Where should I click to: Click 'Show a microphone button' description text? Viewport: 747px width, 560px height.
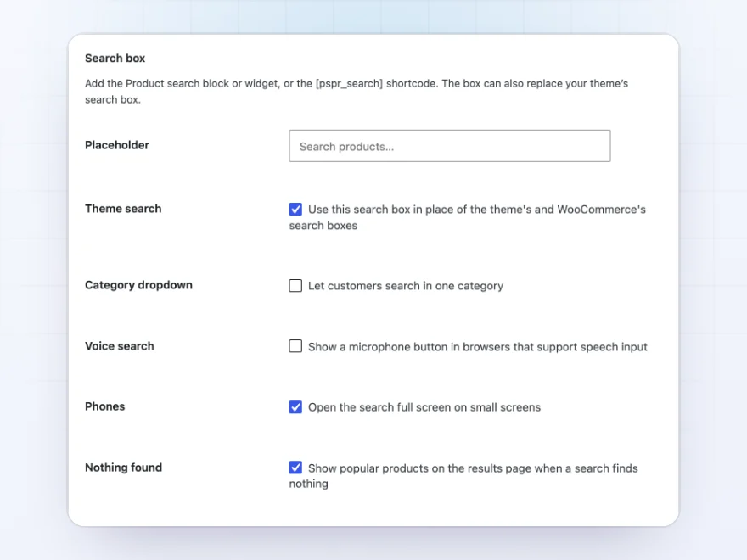click(477, 347)
